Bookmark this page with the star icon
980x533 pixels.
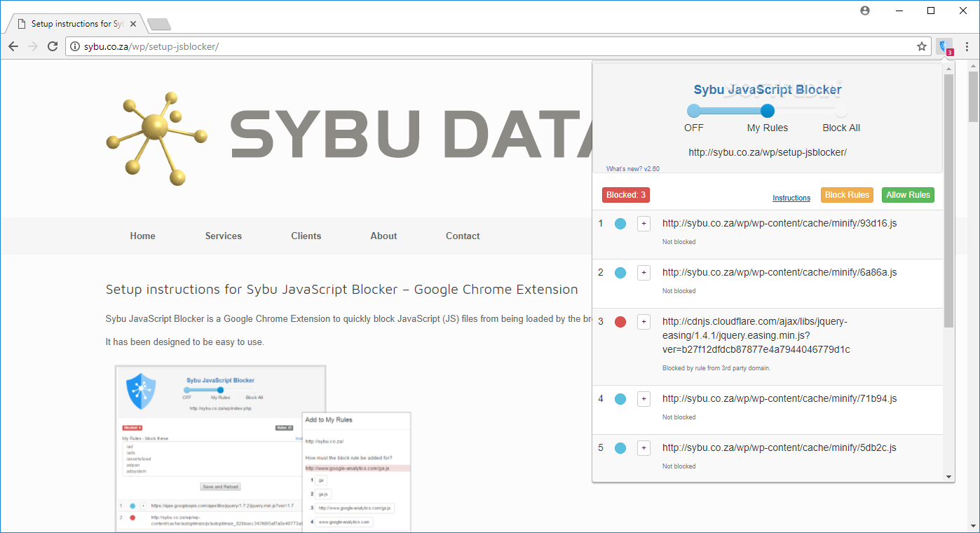point(922,46)
